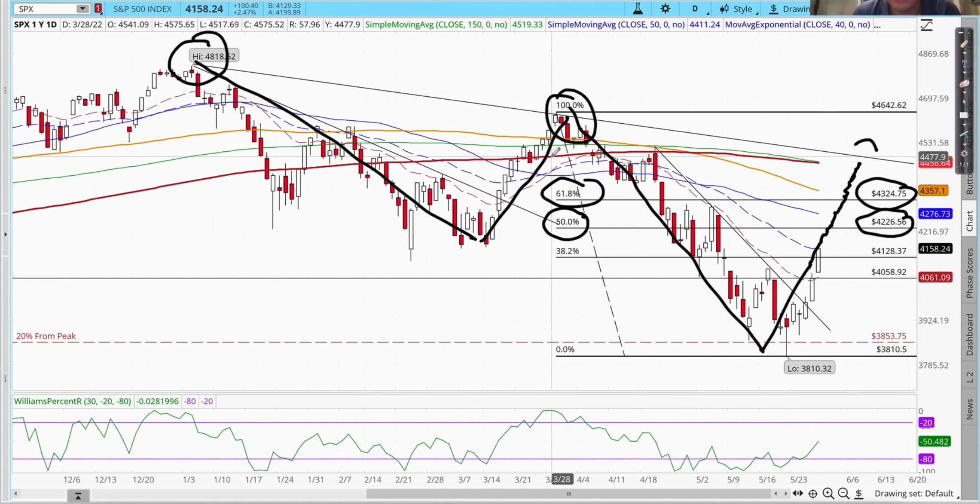Open the annotation toolbar gear settings

pyautogui.click(x=965, y=153)
